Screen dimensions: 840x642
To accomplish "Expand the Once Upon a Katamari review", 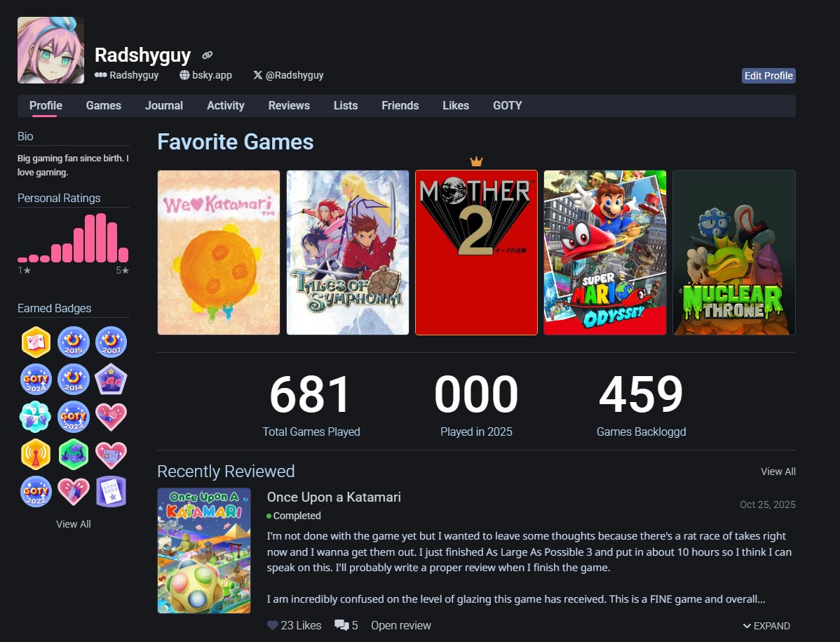I will click(767, 625).
